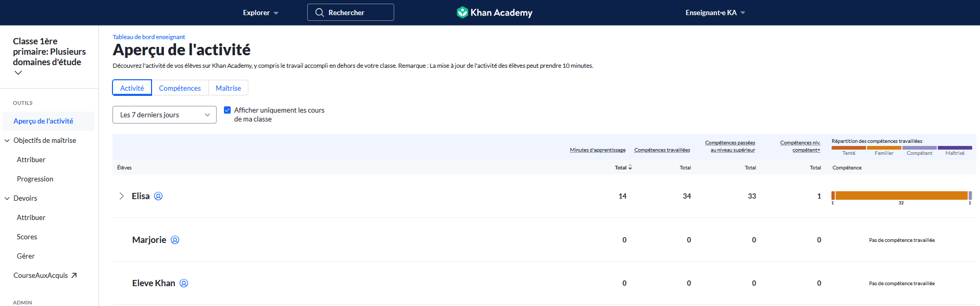
Task: Click Compétences passées au niveau supérieur header
Action: pyautogui.click(x=730, y=146)
